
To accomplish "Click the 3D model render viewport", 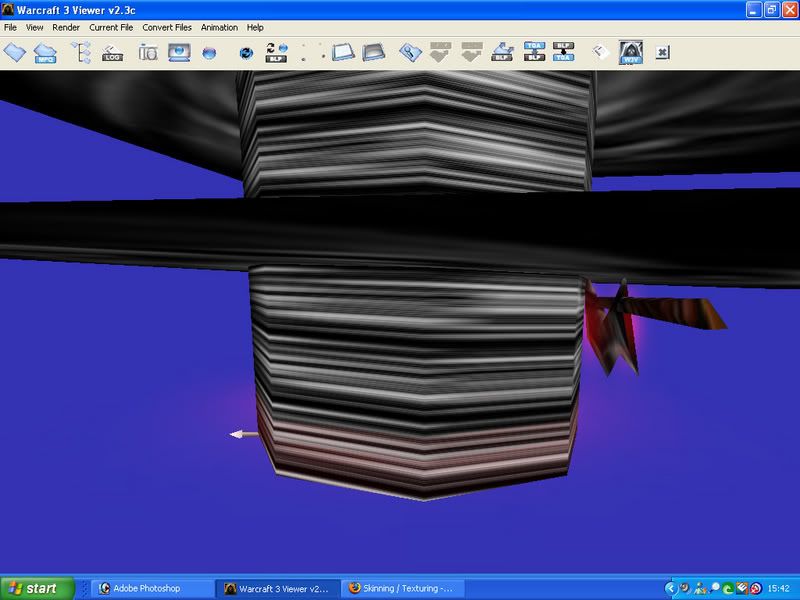I will pyautogui.click(x=400, y=322).
